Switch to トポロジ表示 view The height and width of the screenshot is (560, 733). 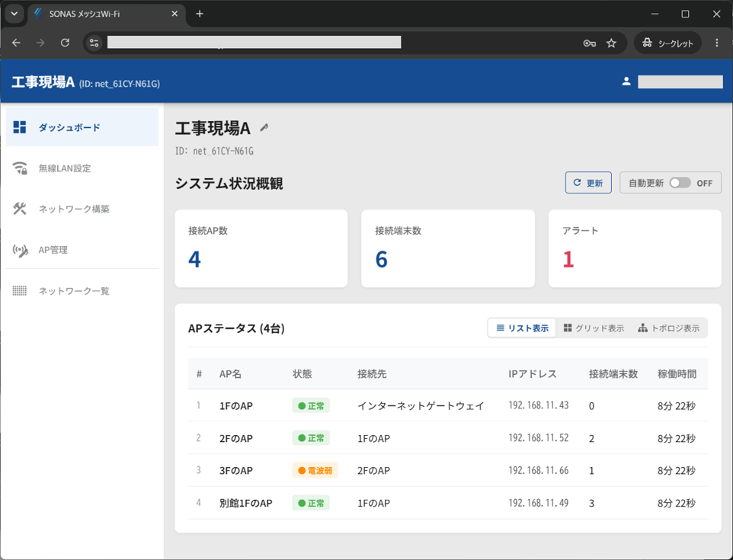[669, 328]
